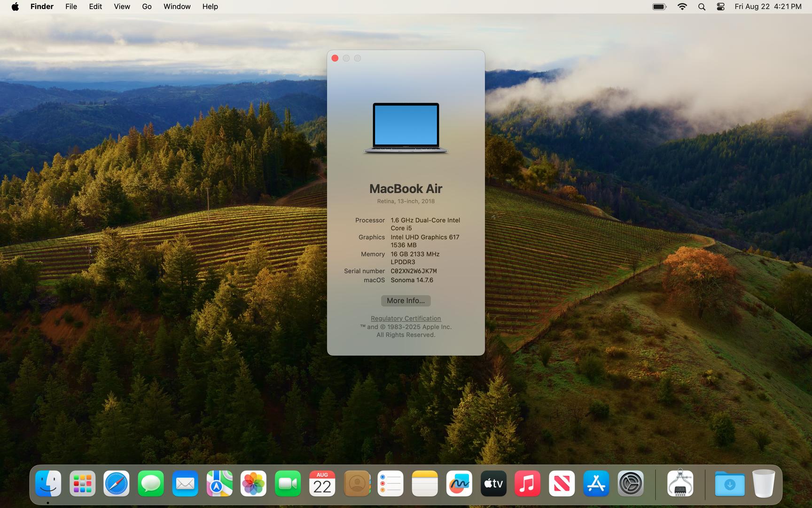Click the Retina, 13-inch, 2018 subtitle
The height and width of the screenshot is (508, 812).
(x=406, y=201)
